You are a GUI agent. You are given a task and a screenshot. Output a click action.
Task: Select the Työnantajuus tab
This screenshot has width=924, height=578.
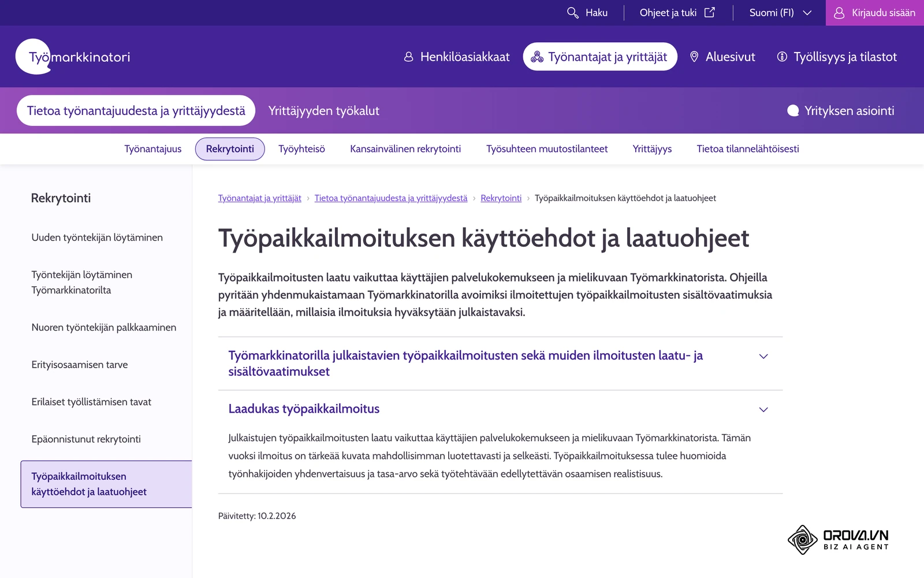(153, 149)
